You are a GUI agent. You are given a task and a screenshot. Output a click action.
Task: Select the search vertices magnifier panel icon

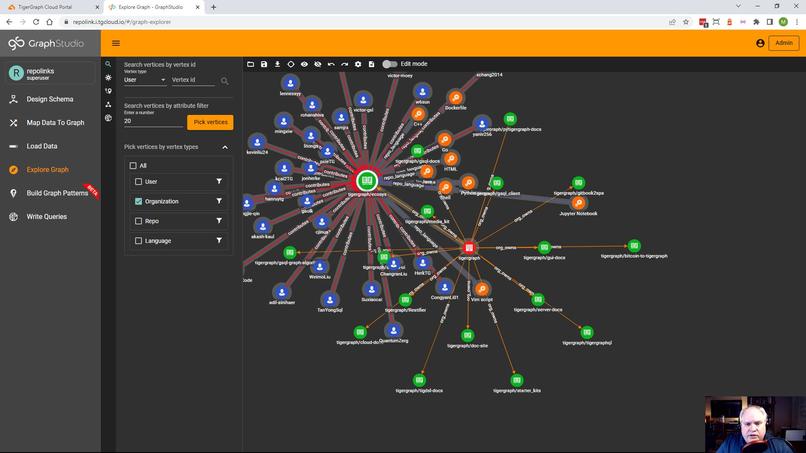(x=108, y=64)
